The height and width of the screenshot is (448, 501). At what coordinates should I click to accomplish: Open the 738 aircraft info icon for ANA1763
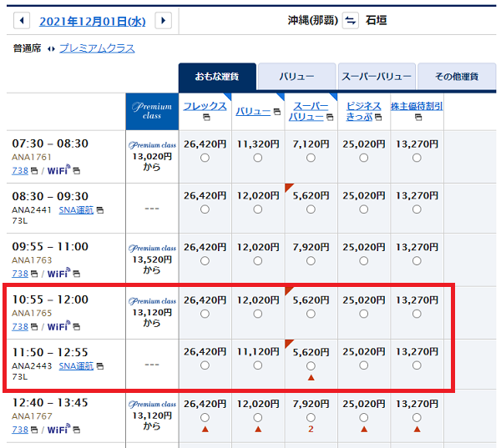tap(34, 274)
